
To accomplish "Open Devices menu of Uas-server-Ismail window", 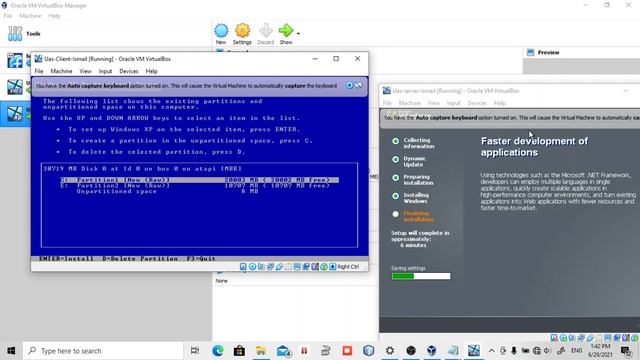I will 477,103.
